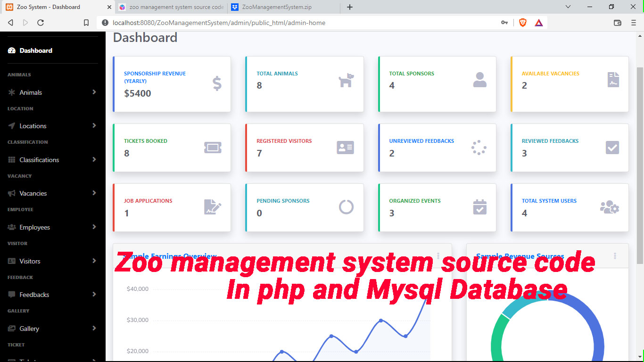This screenshot has height=362, width=644.
Task: Click the ID card icon on Registered Visitors
Action: pos(345,148)
